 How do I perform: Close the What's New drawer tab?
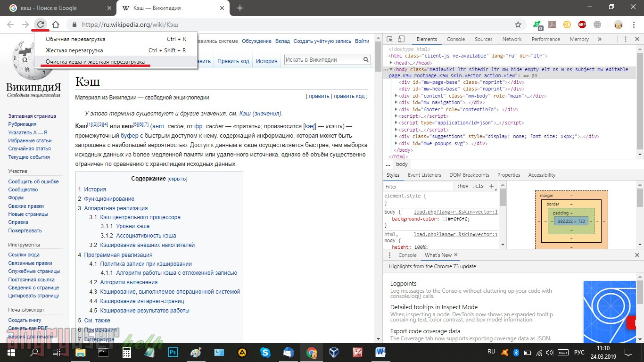(455, 255)
